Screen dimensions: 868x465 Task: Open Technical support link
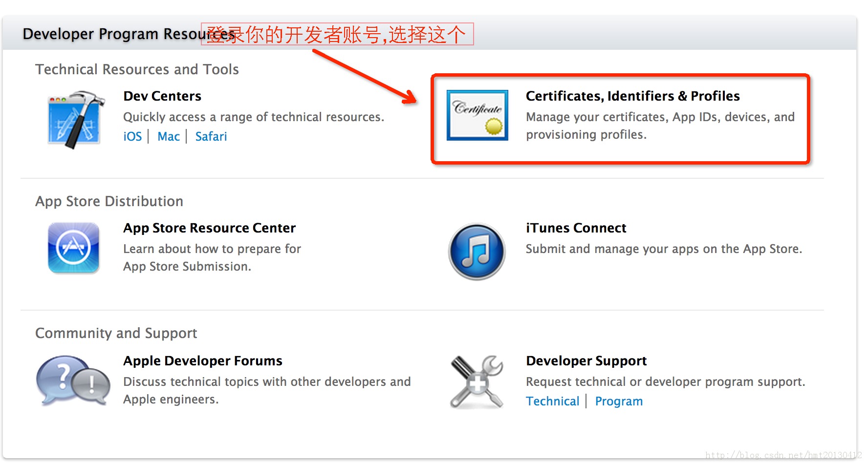pyautogui.click(x=552, y=401)
